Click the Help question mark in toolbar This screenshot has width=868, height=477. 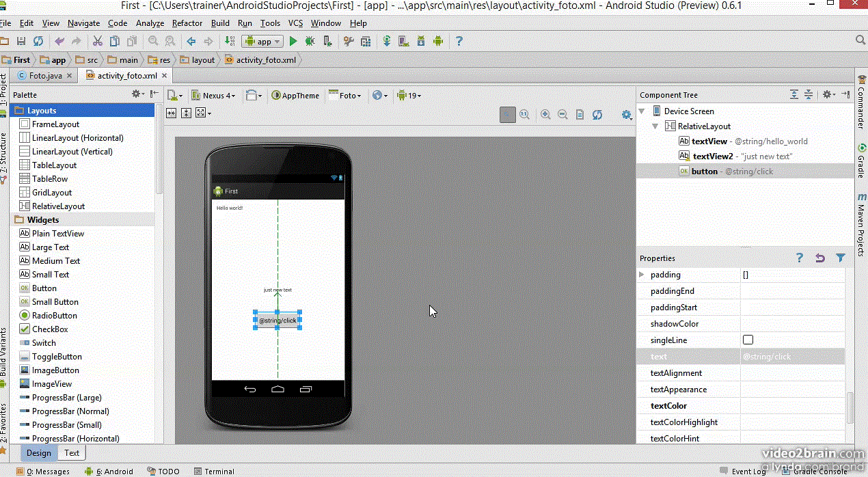[x=459, y=41]
